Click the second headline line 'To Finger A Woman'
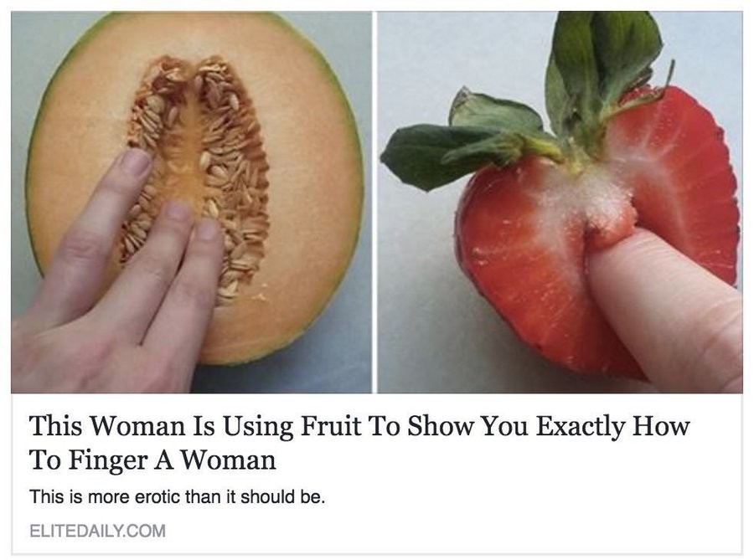The image size is (754, 560). 152,460
